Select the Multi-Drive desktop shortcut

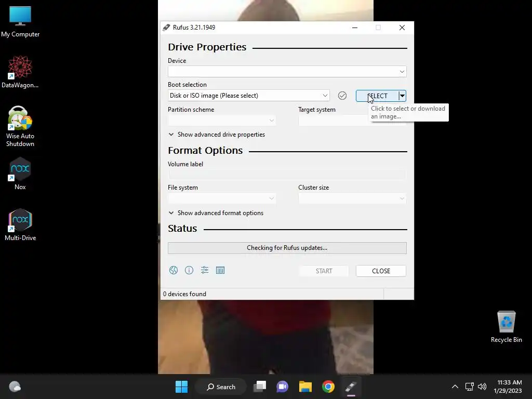[20, 224]
